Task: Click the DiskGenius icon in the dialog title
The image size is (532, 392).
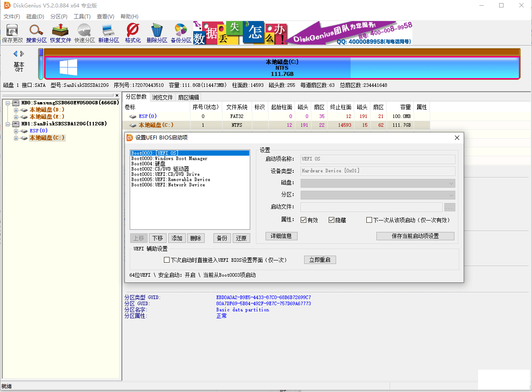Action: tap(130, 138)
